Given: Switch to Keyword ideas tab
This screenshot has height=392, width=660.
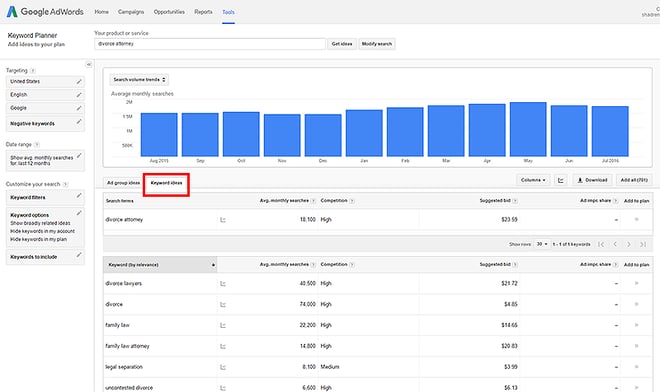Looking at the screenshot, I should (x=166, y=183).
